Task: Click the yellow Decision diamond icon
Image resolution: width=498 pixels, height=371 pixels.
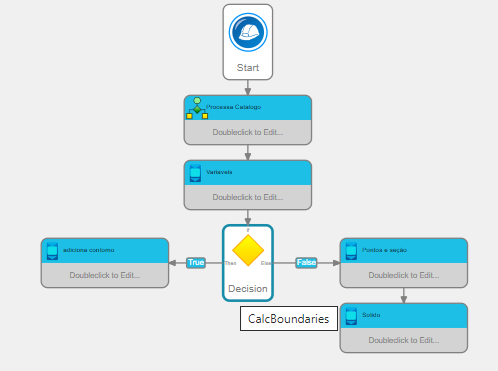Action: [248, 250]
